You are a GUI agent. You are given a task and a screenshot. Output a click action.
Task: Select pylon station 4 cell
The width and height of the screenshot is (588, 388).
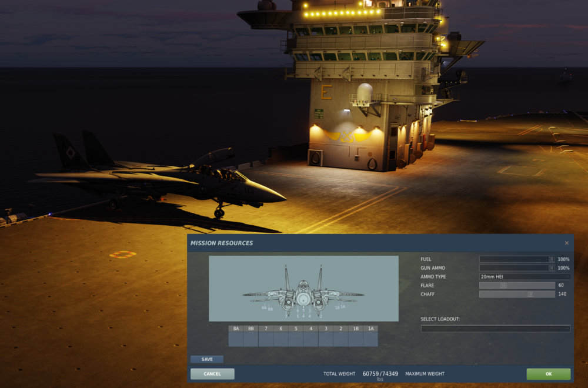[x=310, y=338]
